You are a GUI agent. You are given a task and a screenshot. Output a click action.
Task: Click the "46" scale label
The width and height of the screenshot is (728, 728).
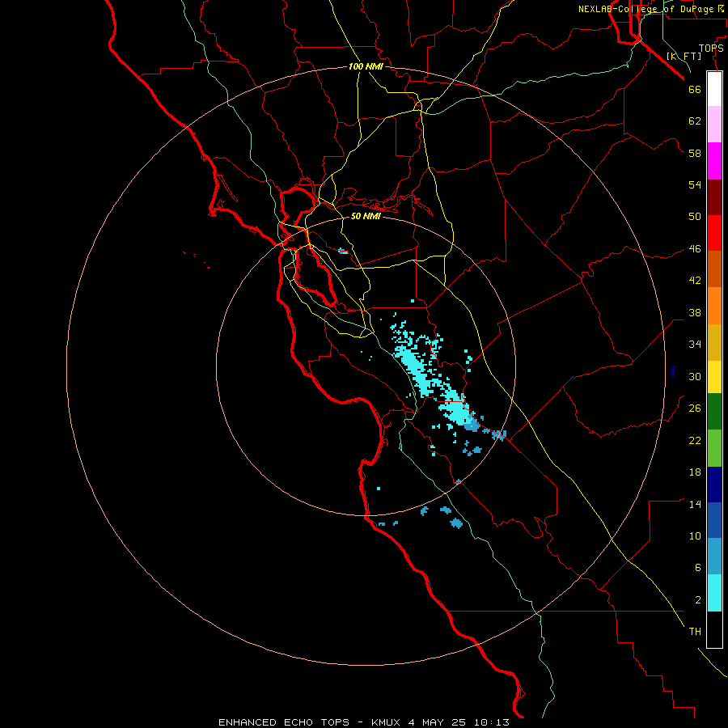point(695,249)
